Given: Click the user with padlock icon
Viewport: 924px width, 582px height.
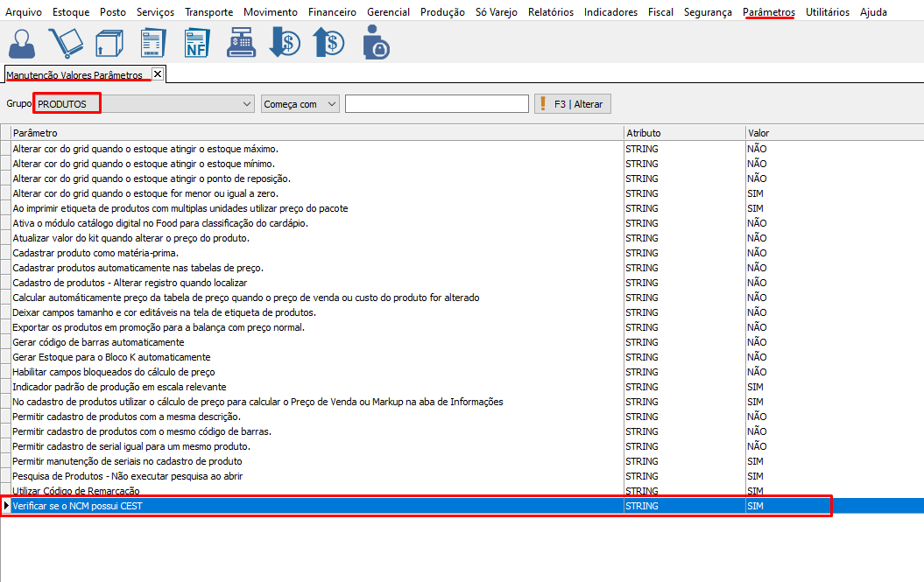Looking at the screenshot, I should click(374, 43).
